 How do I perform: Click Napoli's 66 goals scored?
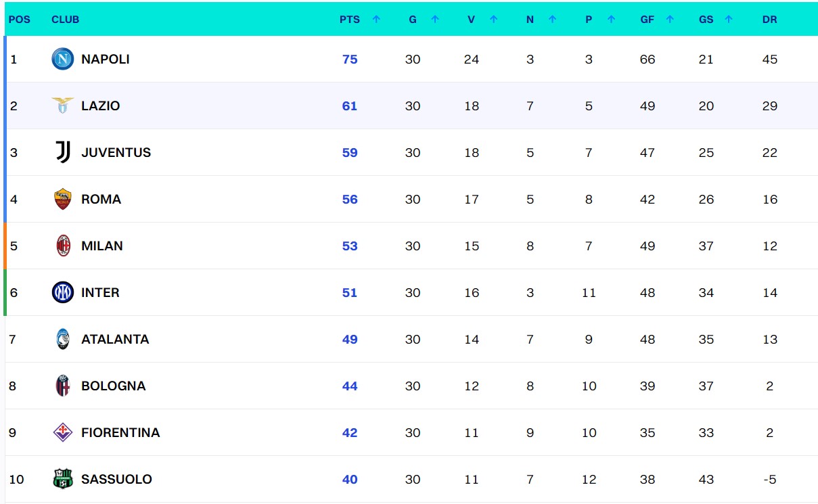(647, 59)
